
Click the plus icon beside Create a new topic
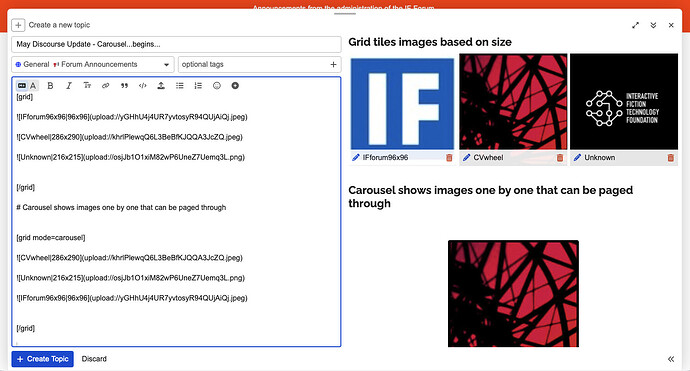point(18,25)
